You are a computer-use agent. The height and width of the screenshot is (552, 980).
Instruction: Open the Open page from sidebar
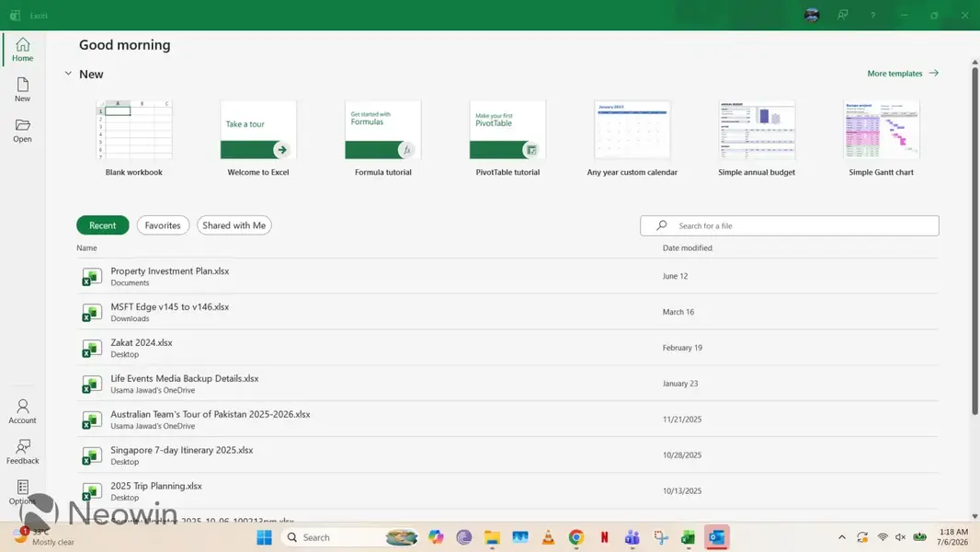tap(22, 131)
